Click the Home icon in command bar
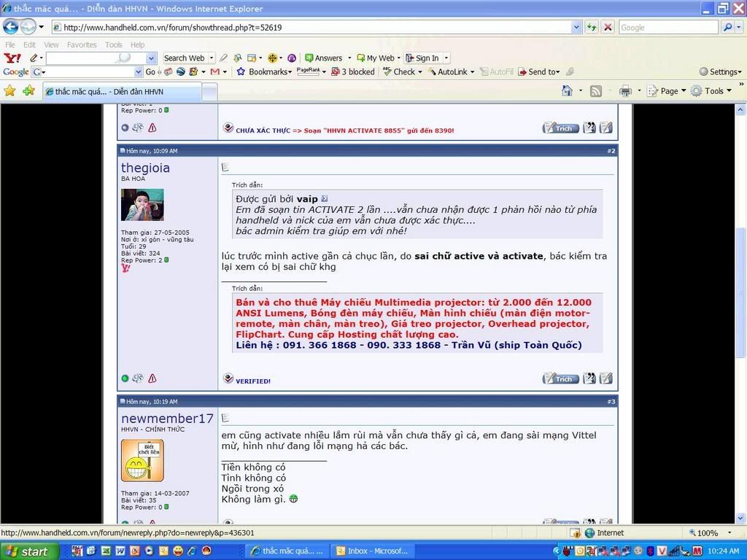747x560 pixels. coord(567,90)
